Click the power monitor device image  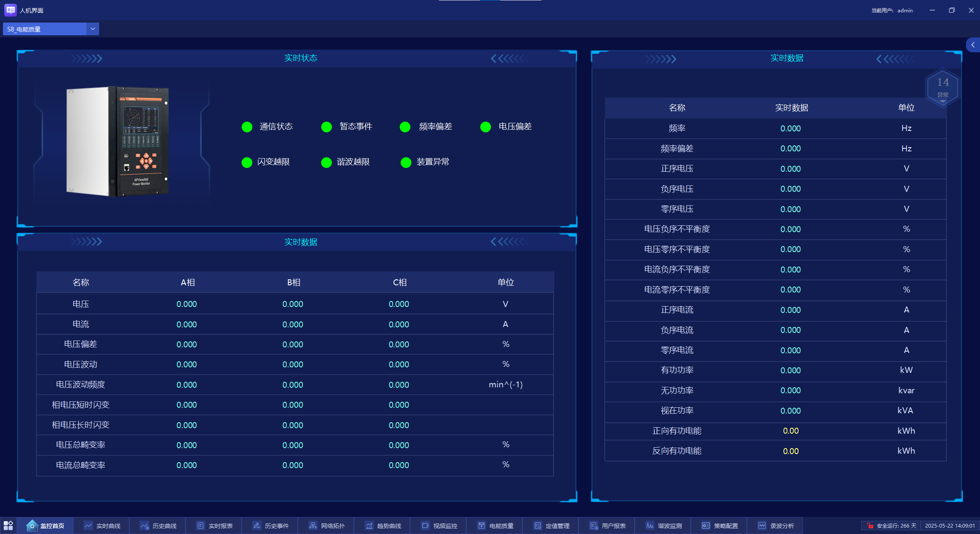(x=118, y=141)
